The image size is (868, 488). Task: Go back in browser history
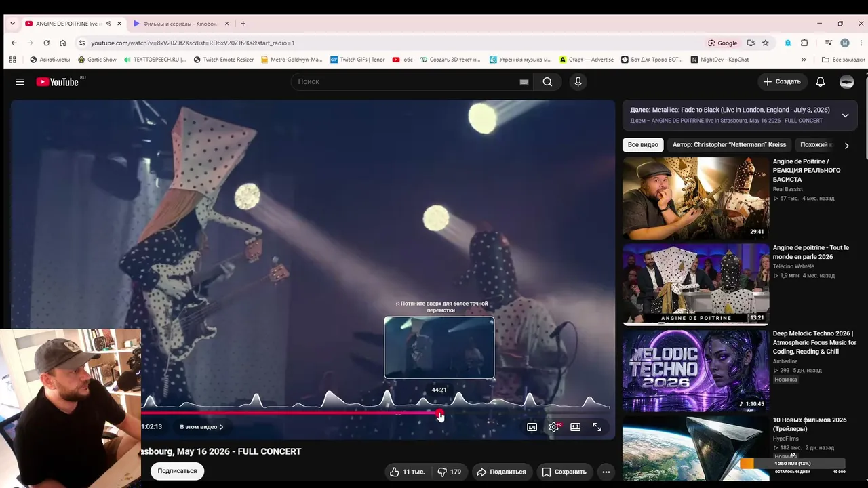[x=14, y=43]
